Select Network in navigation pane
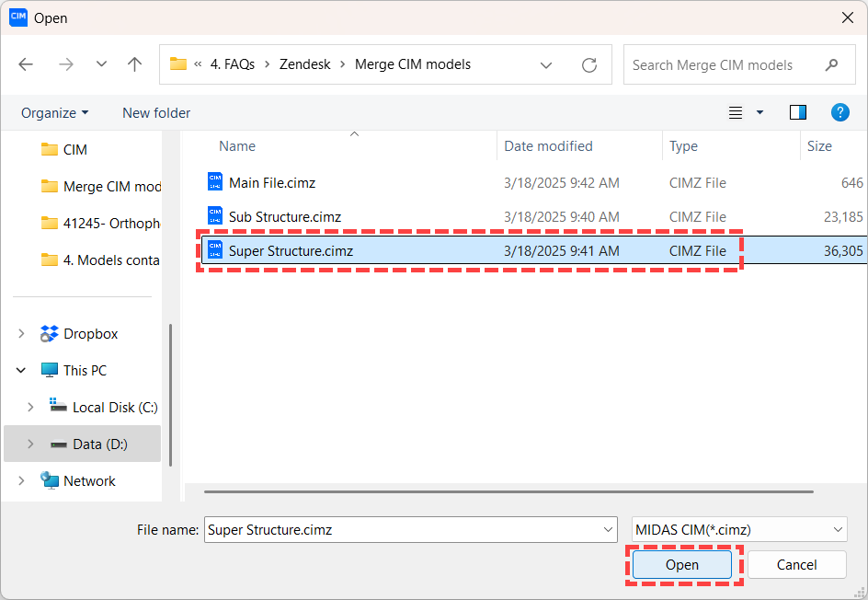Viewport: 868px width, 600px height. pyautogui.click(x=78, y=481)
